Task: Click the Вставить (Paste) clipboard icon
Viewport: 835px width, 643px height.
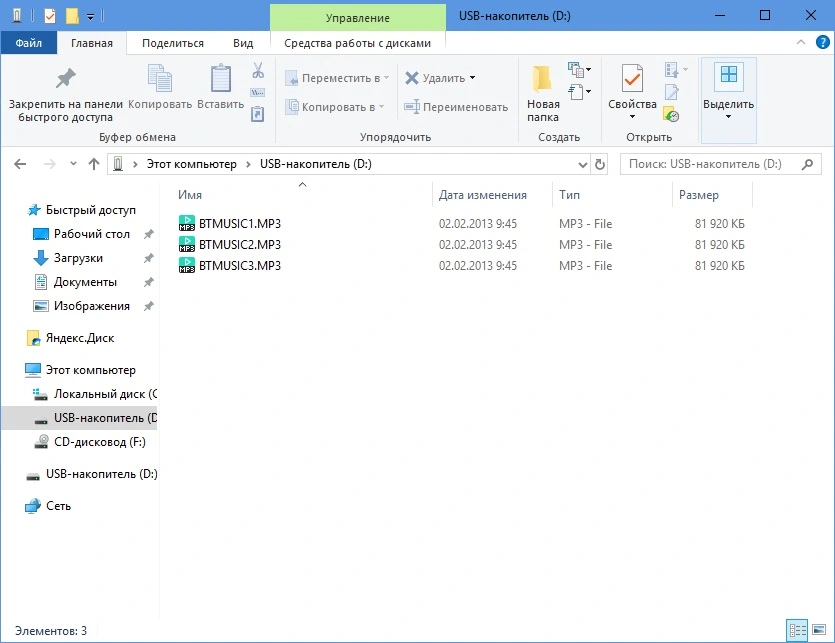Action: point(220,78)
